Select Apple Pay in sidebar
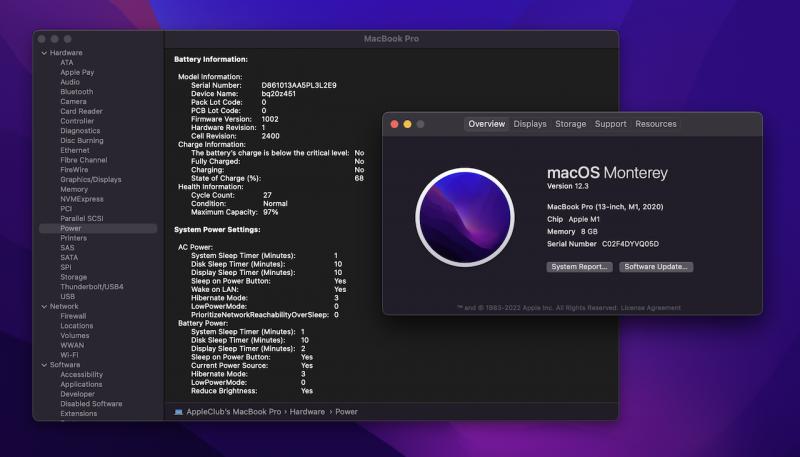This screenshot has width=800, height=457. point(77,72)
